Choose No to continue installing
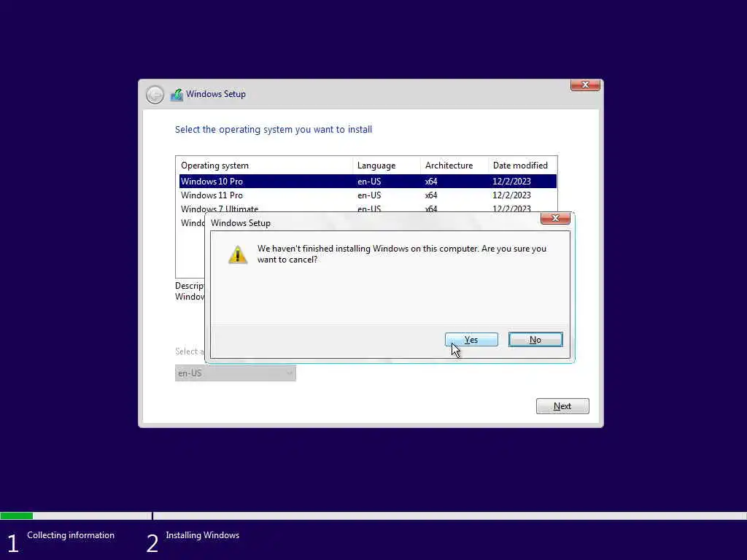This screenshot has width=747, height=560. (535, 340)
